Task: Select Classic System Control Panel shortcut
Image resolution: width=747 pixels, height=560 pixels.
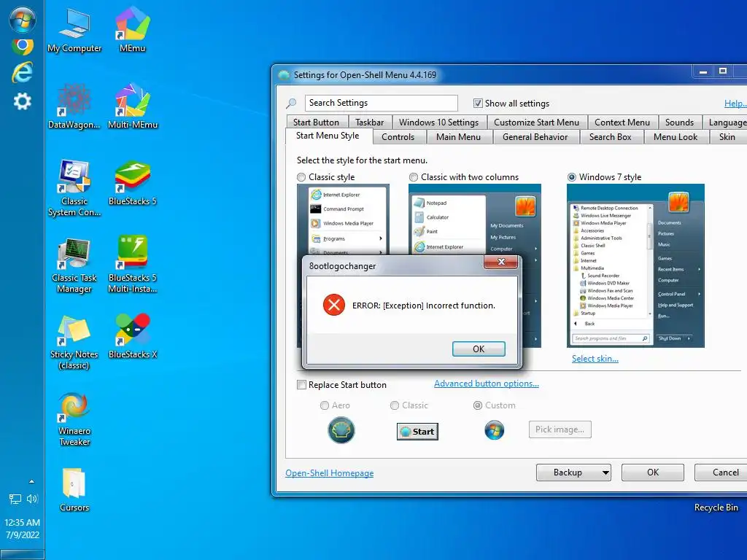Action: tap(74, 189)
